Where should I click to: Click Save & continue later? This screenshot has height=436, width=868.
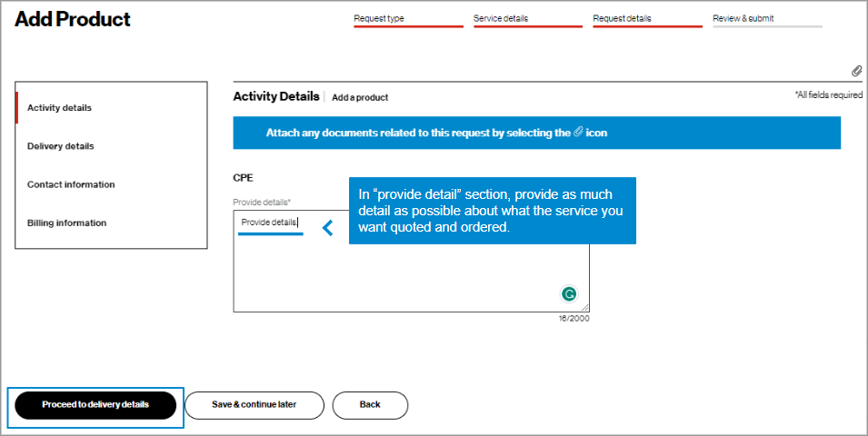(x=254, y=405)
